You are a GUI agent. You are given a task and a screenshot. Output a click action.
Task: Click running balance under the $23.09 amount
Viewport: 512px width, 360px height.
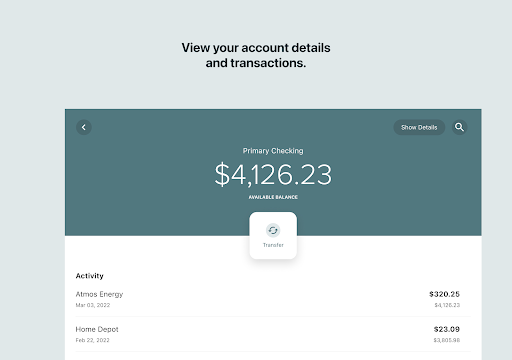click(447, 340)
